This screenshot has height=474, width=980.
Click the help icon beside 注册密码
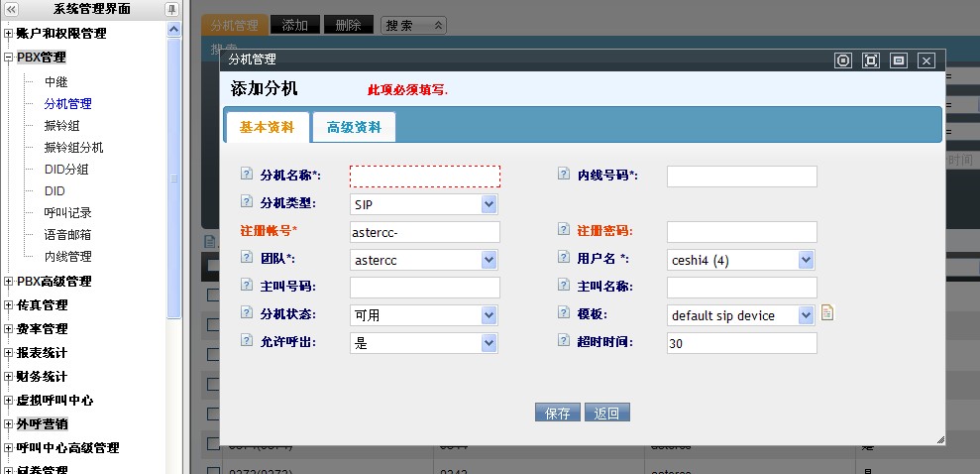coord(564,230)
